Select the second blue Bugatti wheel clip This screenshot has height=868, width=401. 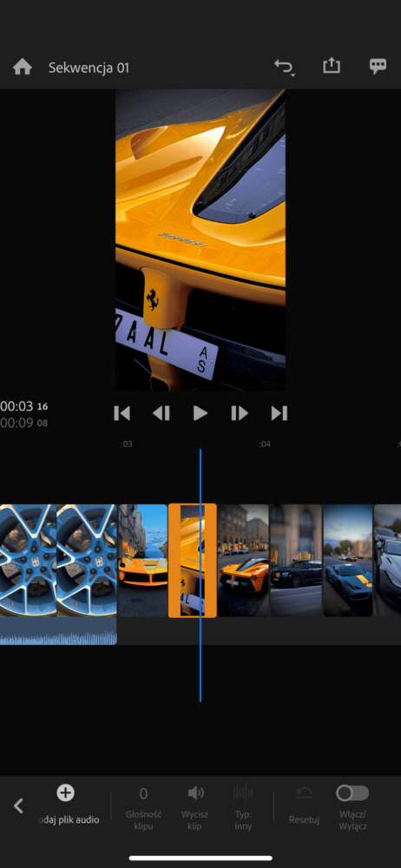point(87,560)
